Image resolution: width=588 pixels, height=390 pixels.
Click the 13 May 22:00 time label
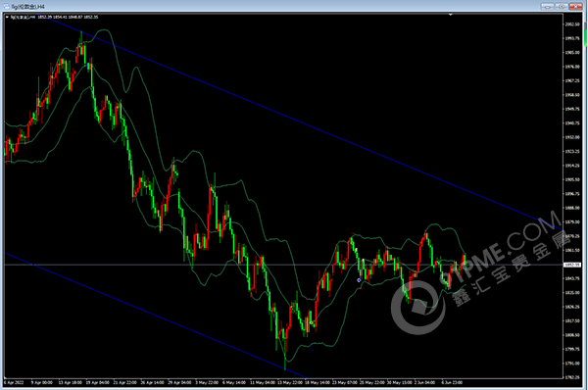pyautogui.click(x=290, y=383)
